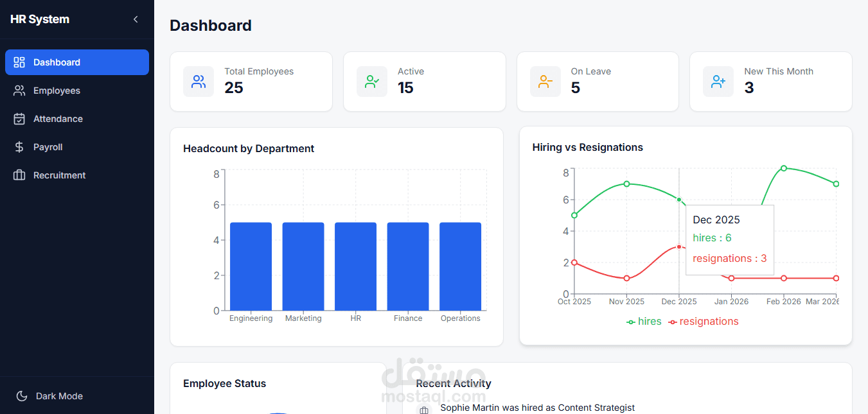The width and height of the screenshot is (868, 414).
Task: Click the New This Month value 3
Action: point(749,88)
